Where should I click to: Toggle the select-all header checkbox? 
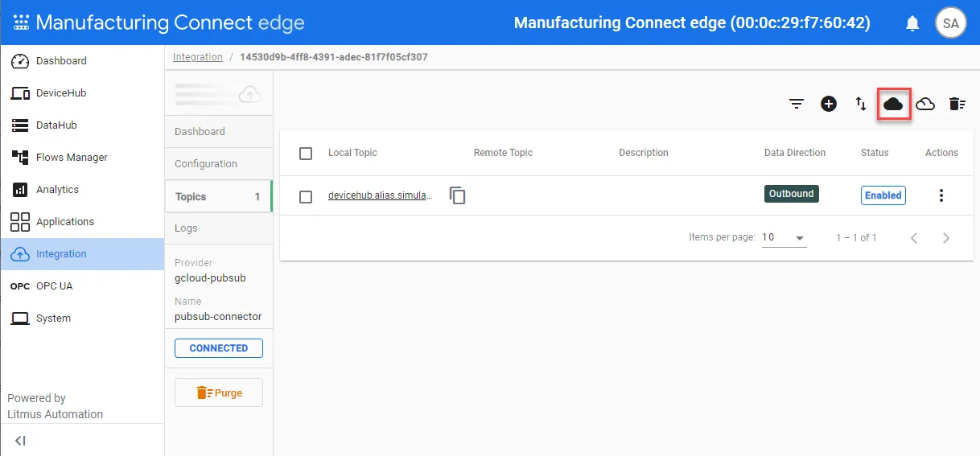tap(306, 154)
